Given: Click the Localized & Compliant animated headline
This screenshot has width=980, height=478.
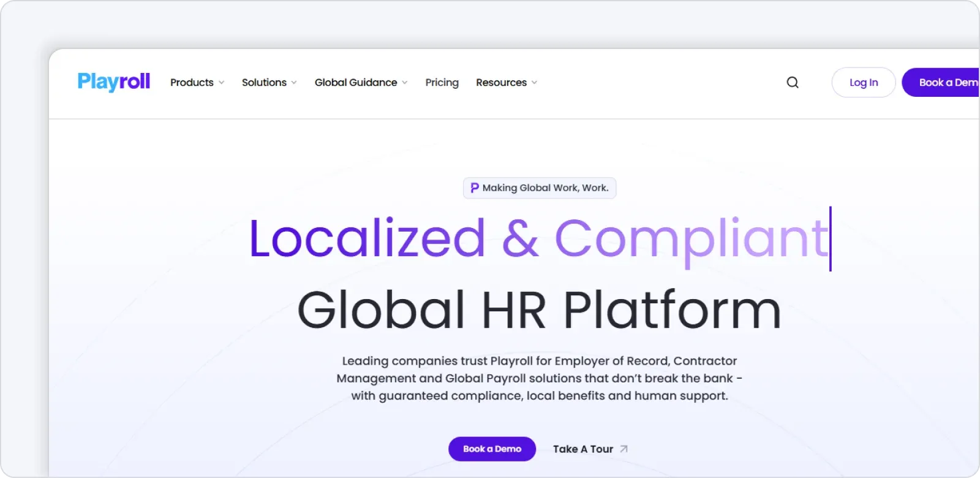Looking at the screenshot, I should (x=538, y=238).
